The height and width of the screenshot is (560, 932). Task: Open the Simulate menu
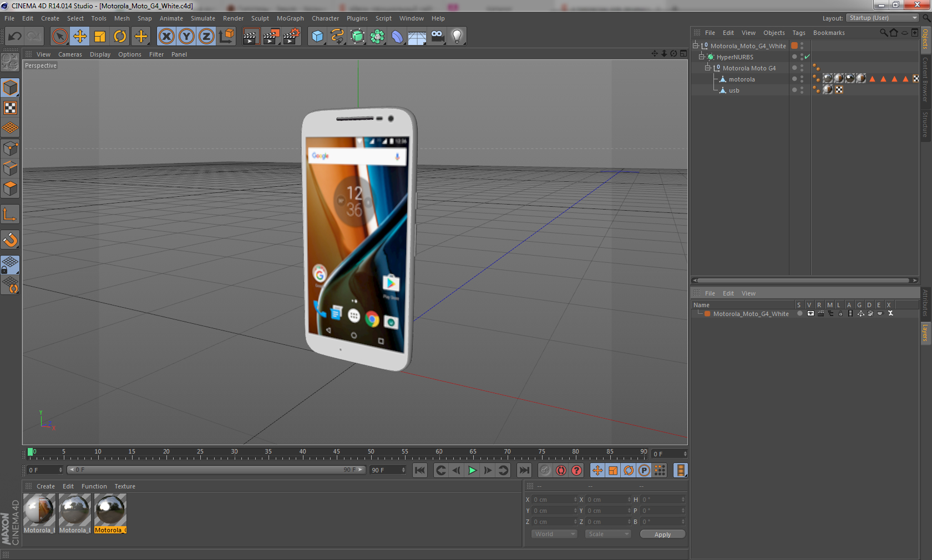click(203, 18)
